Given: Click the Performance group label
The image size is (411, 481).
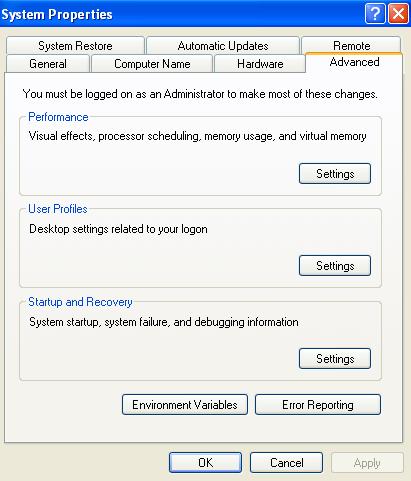Looking at the screenshot, I should pyautogui.click(x=58, y=117).
